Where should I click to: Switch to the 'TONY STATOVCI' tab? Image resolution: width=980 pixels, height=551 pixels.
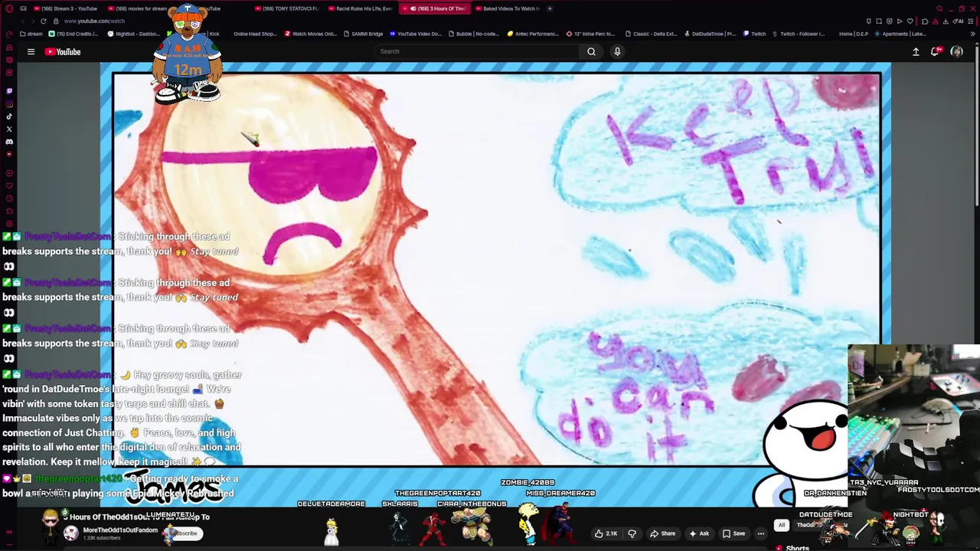tap(286, 8)
